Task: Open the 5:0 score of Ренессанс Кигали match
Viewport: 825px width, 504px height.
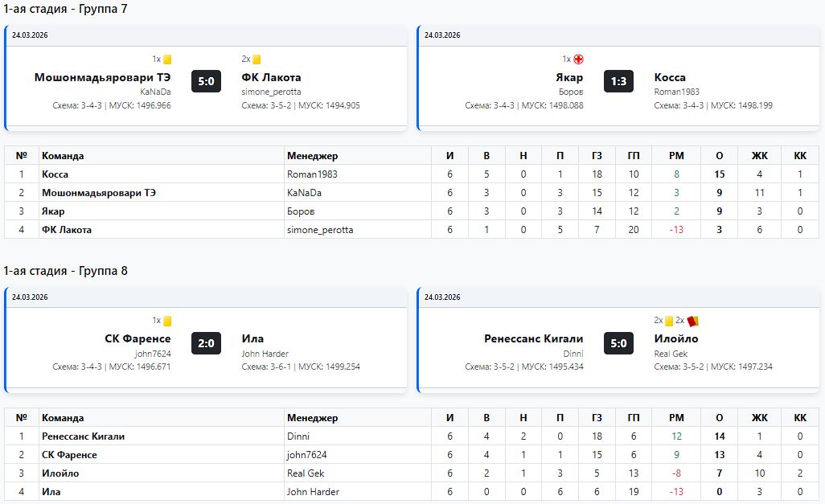Action: (618, 343)
